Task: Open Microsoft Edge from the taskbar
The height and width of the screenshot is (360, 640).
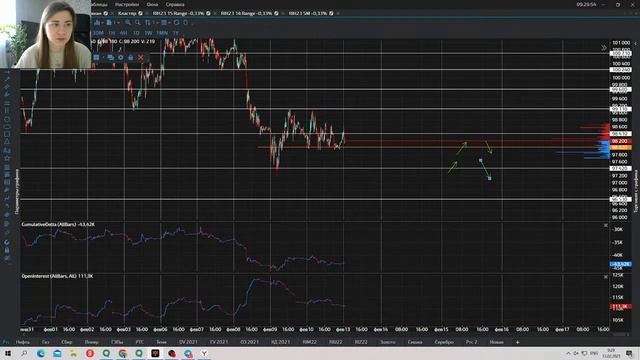Action: pyautogui.click(x=41, y=353)
